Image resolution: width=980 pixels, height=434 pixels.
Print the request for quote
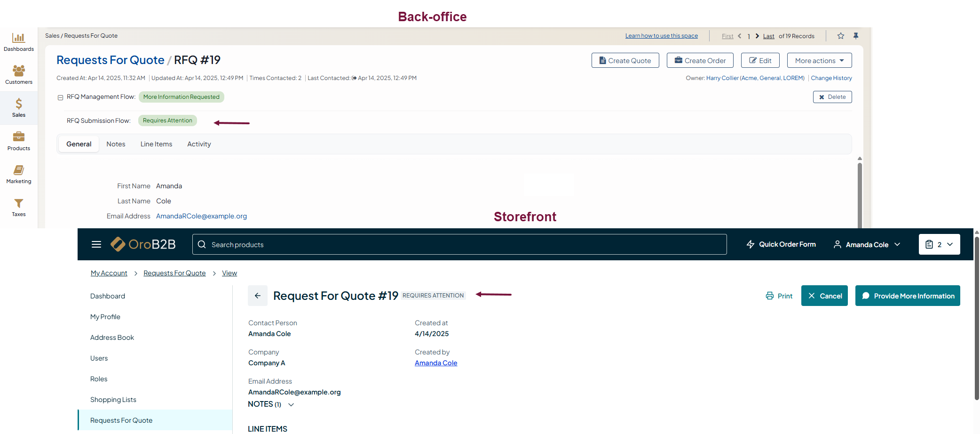tap(779, 296)
